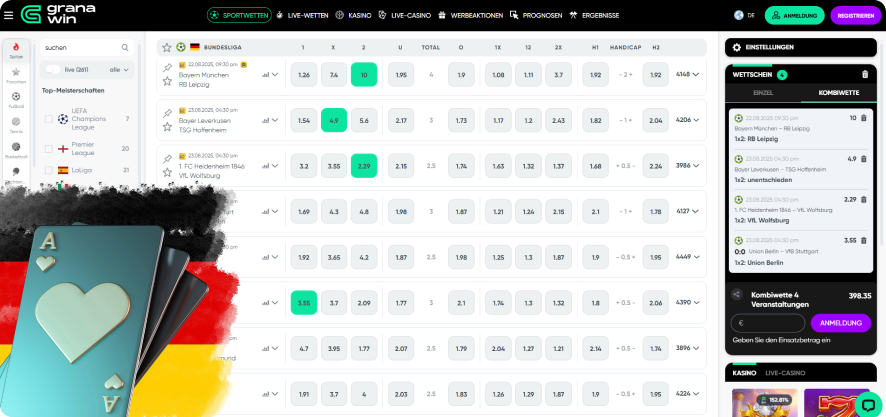Click the search magnifier icon
This screenshot has width=886, height=417.
[x=125, y=47]
